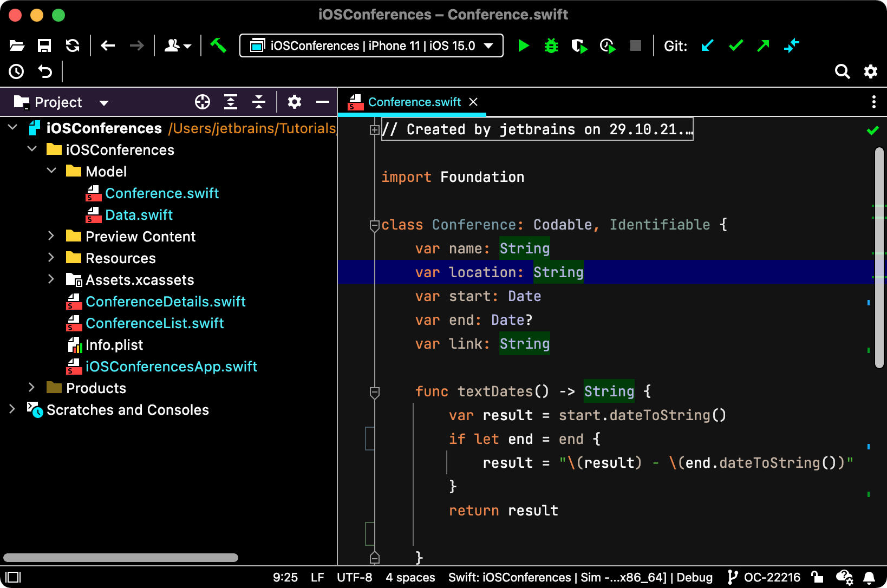Open the OC-22216 Git branch widget
The height and width of the screenshot is (588, 887).
tap(764, 577)
